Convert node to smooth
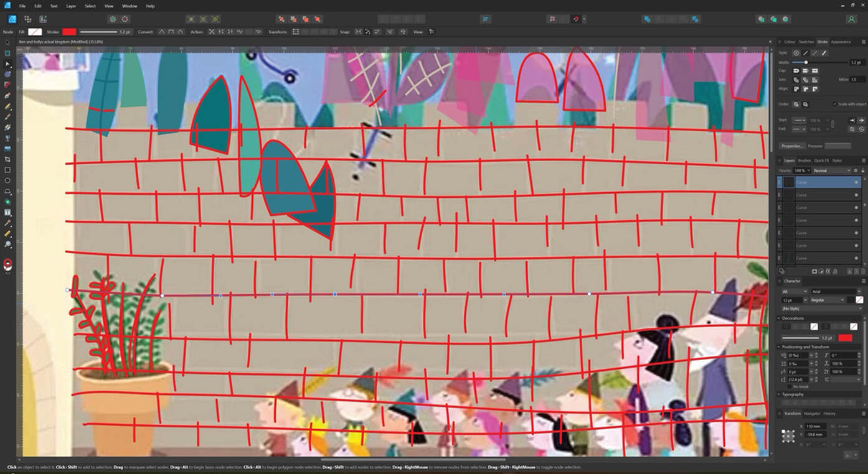 171,32
